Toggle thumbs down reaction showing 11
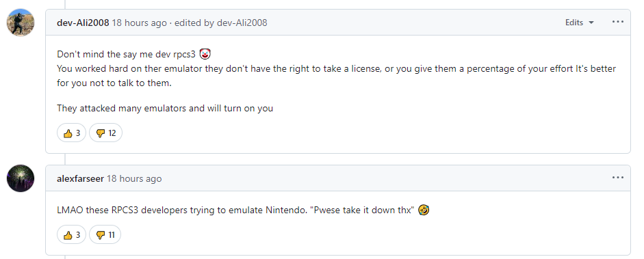 click(x=105, y=235)
